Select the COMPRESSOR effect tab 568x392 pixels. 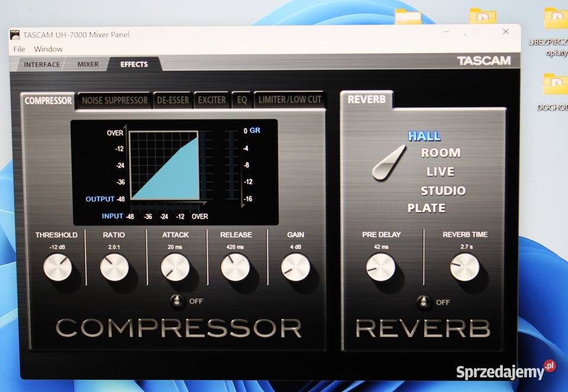click(48, 101)
